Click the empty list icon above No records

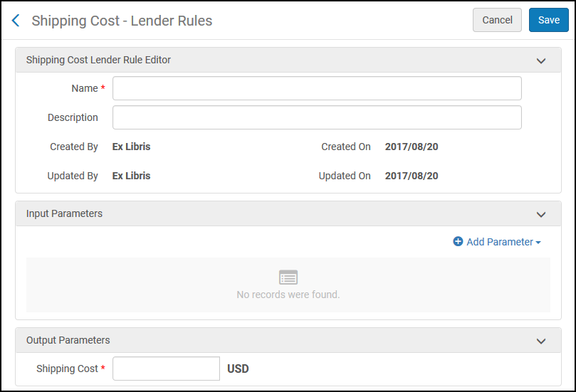coord(288,277)
